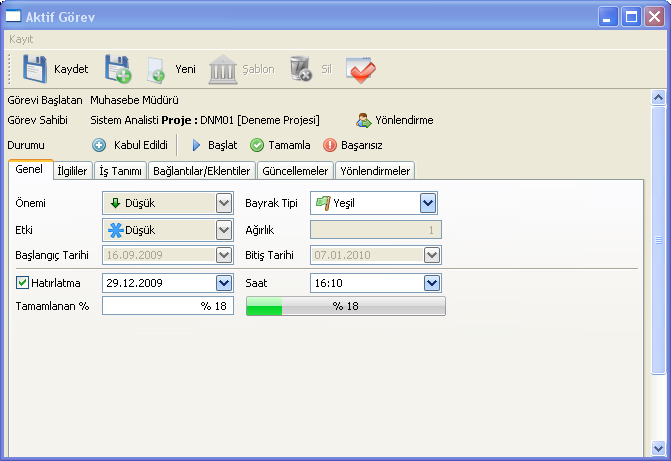Image resolution: width=671 pixels, height=461 pixels.
Task: Expand the Önemi dropdown
Action: click(225, 203)
